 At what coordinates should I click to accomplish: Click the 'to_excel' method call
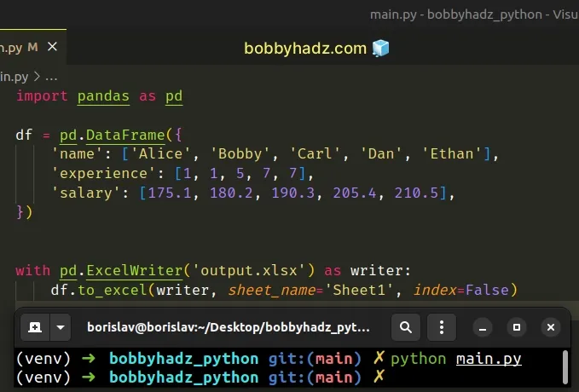coord(113,290)
